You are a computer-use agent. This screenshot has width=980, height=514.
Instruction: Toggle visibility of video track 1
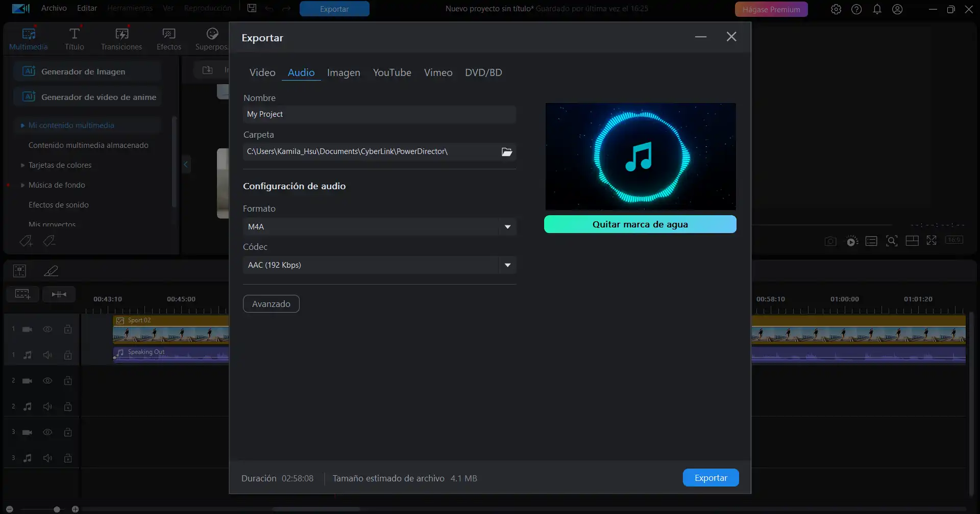tap(47, 329)
